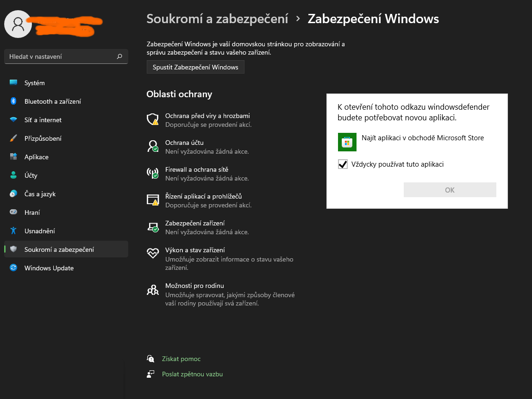This screenshot has height=399, width=532.
Task: Open Systém settings category
Action: [35, 83]
